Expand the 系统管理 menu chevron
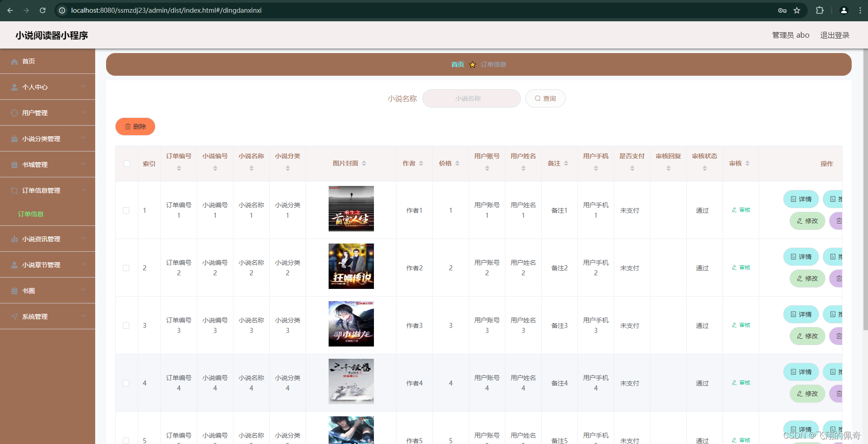Image resolution: width=868 pixels, height=444 pixels. coord(83,316)
